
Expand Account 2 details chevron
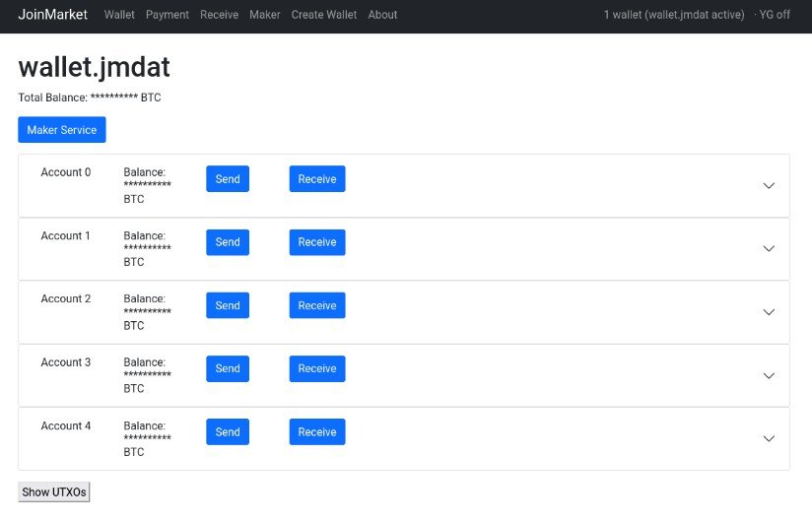coord(769,312)
